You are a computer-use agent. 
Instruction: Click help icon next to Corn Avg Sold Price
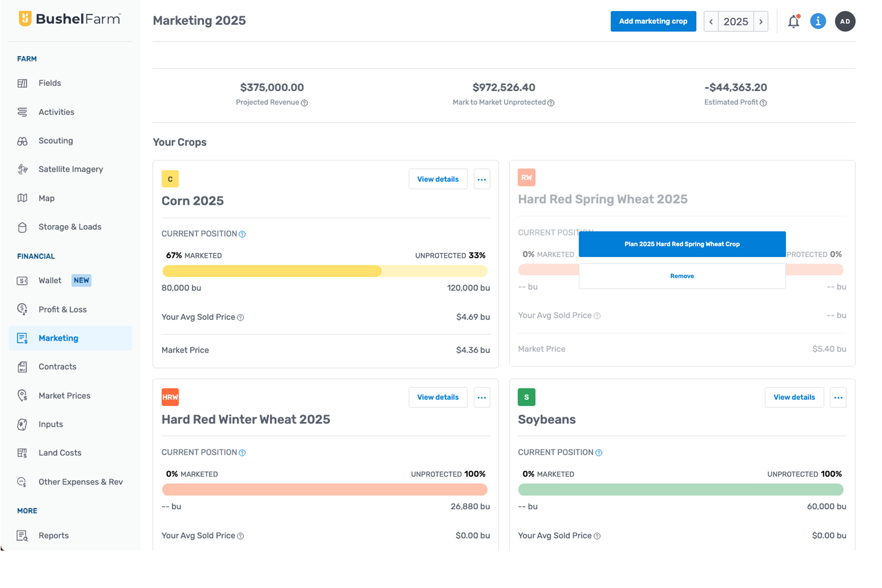tap(240, 318)
